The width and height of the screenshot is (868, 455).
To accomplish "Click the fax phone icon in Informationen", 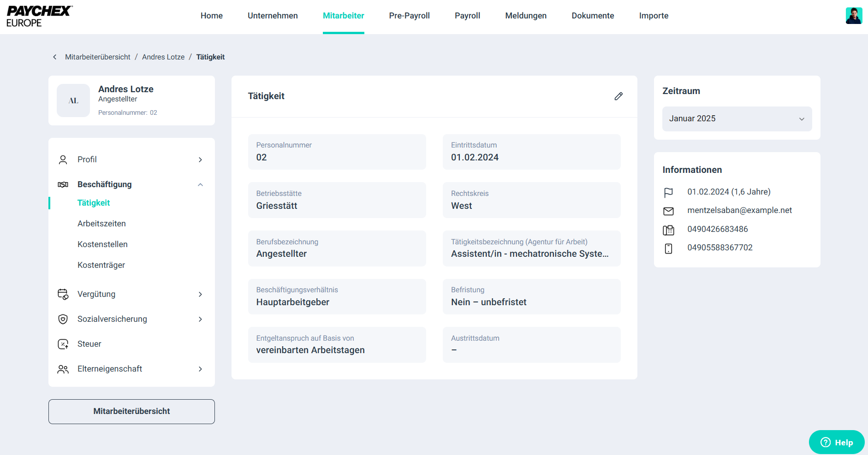I will point(668,230).
